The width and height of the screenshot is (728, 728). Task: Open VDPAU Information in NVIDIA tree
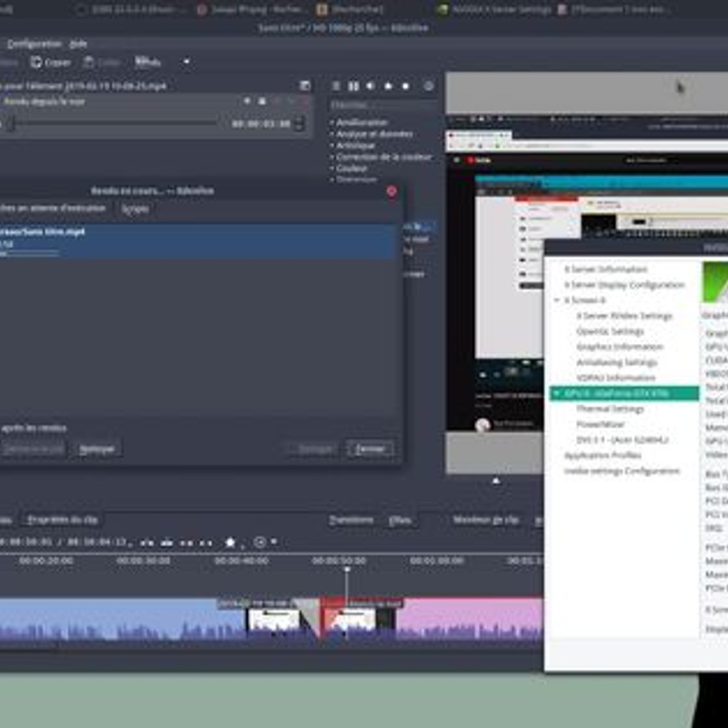pyautogui.click(x=616, y=378)
